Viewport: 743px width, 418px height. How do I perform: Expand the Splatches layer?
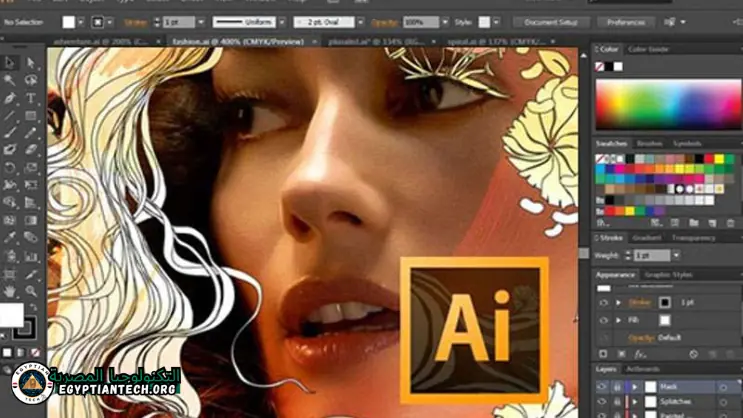(x=634, y=402)
